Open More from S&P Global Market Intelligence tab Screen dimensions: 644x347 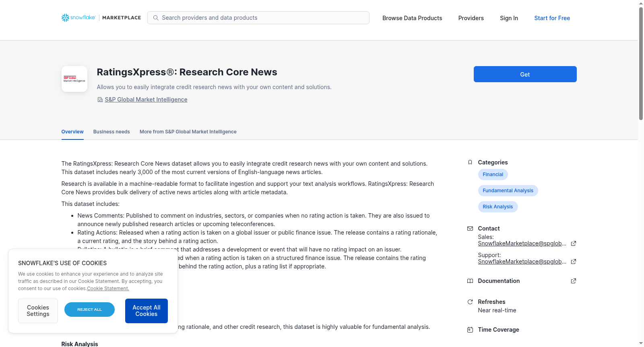188,132
